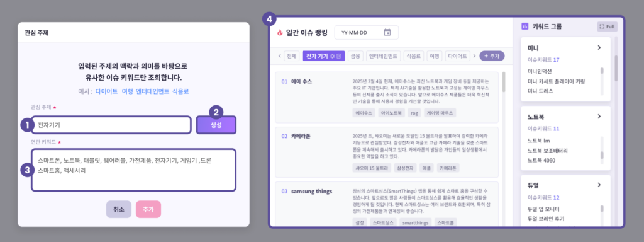The height and width of the screenshot is (242, 644).
Task: Click the 에이수스 keyword tag
Action: point(364,112)
